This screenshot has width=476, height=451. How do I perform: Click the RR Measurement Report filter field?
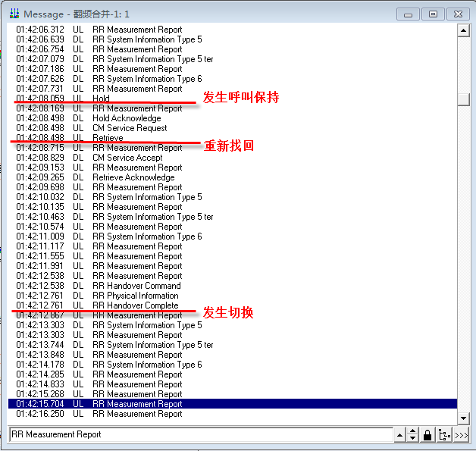(201, 434)
